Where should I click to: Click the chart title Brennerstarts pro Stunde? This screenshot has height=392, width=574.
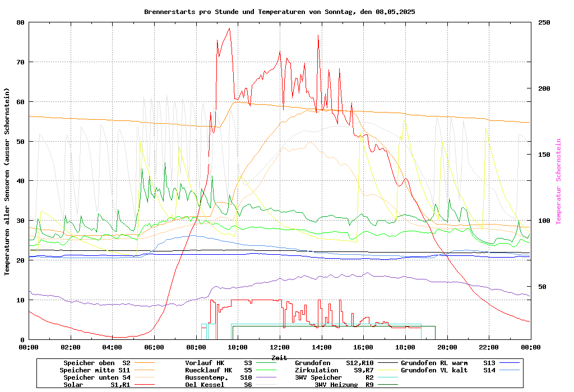coord(279,11)
